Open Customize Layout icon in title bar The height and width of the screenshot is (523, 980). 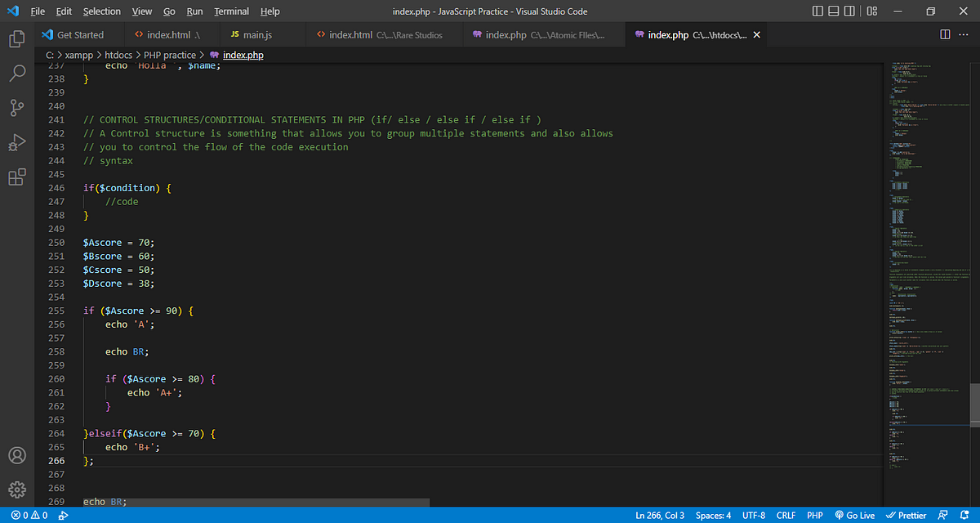[x=873, y=11]
